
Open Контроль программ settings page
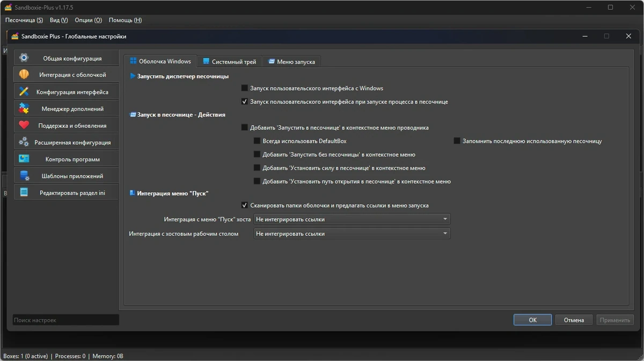66,159
